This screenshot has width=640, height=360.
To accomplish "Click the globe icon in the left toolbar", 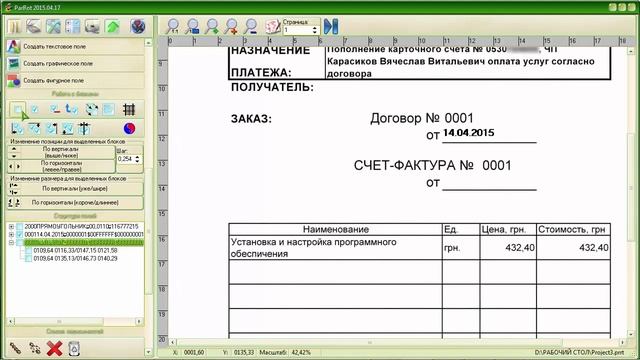I will pos(138,27).
